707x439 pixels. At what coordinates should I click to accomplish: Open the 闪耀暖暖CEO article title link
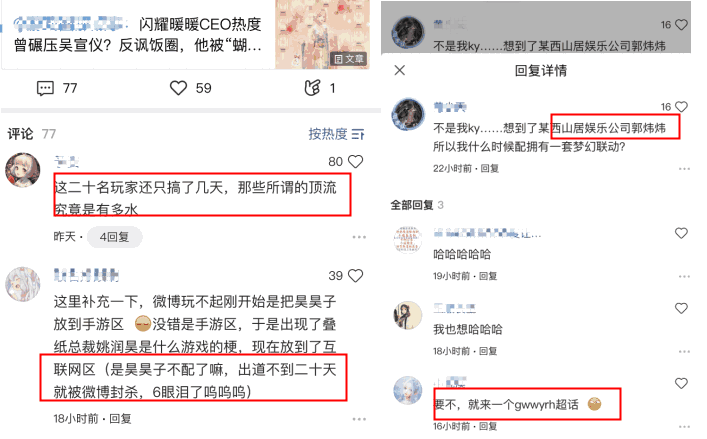coord(138,35)
